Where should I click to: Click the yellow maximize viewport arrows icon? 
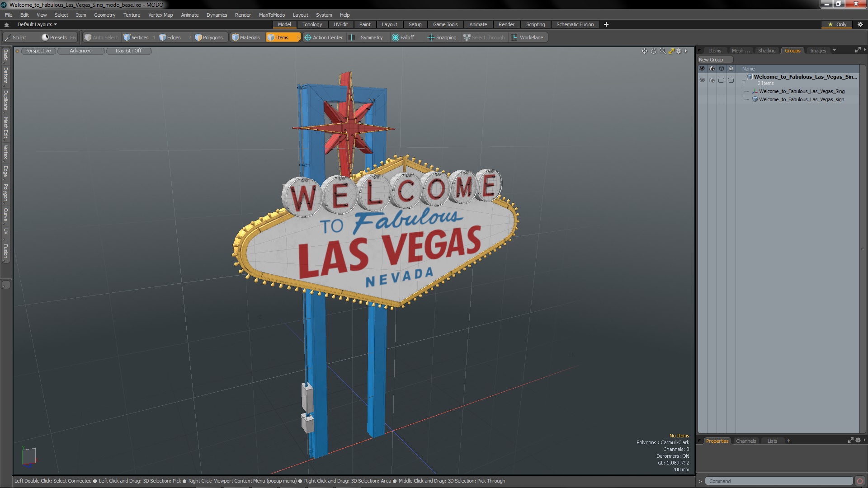(x=671, y=51)
